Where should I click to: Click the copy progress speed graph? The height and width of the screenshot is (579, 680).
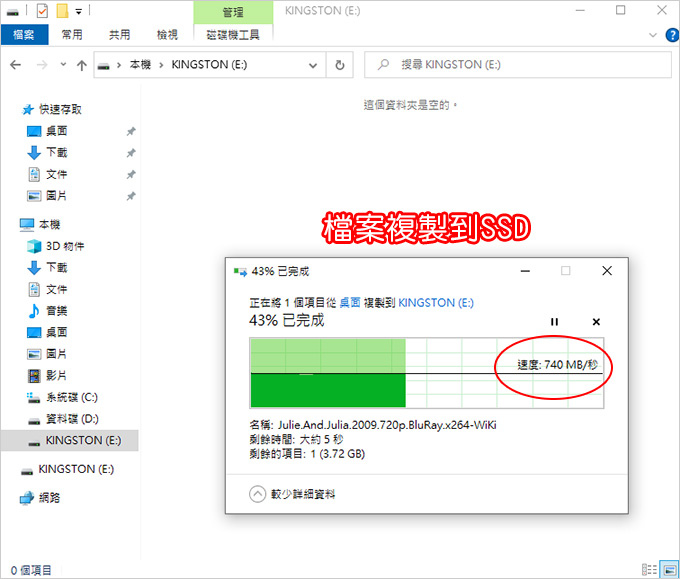427,373
